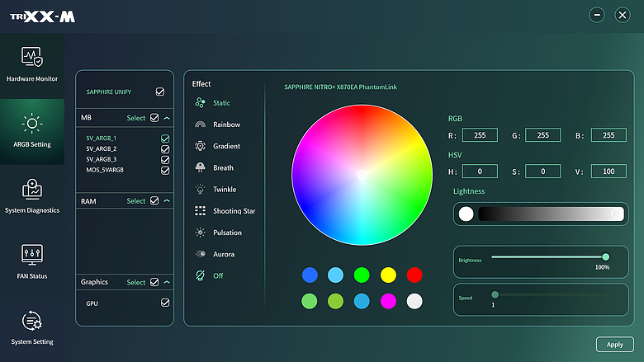644x362 pixels.
Task: Click the Twinkle lightbulb icon
Action: coord(200,189)
